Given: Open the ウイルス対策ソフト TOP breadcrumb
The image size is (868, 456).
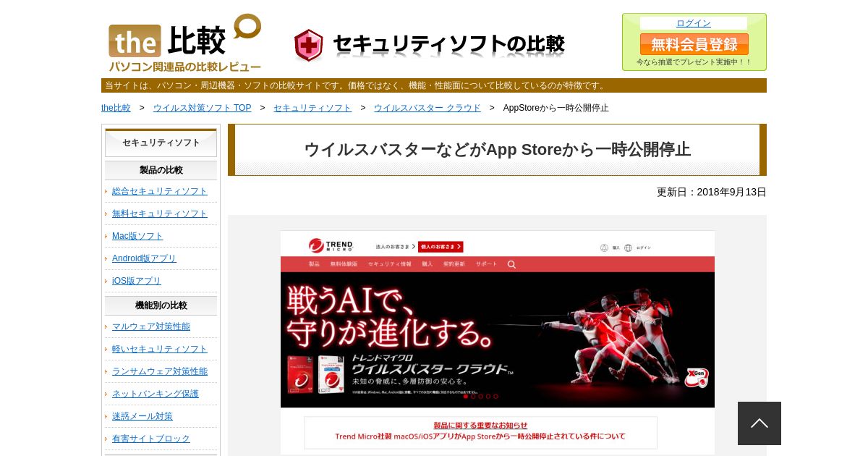Looking at the screenshot, I should [x=202, y=108].
